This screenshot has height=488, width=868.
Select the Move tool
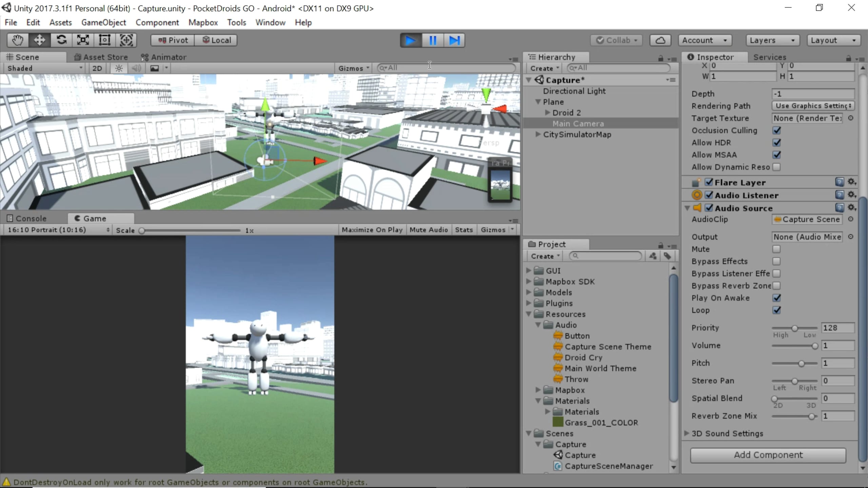[x=39, y=40]
